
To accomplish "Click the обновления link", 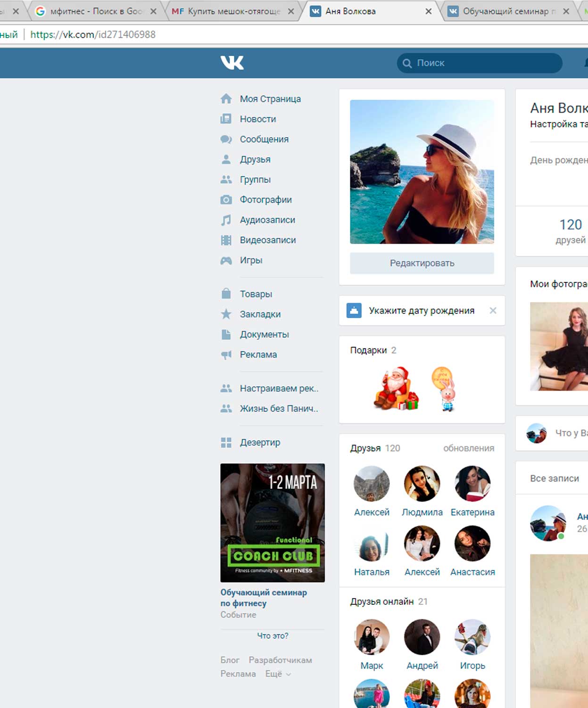I will (x=469, y=448).
